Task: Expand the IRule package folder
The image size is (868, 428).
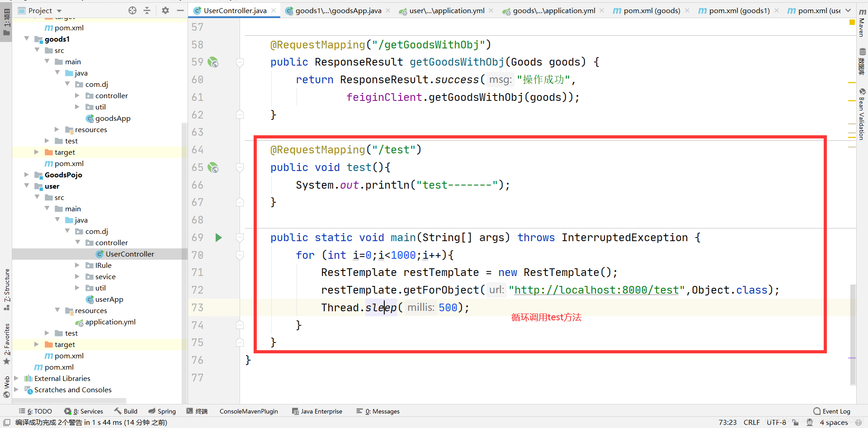Action: pyautogui.click(x=77, y=265)
